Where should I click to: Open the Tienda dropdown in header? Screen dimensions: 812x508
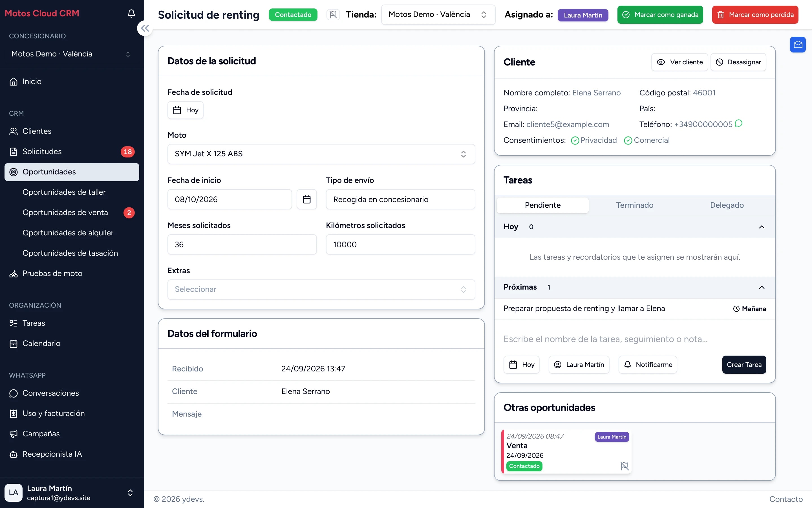click(438, 14)
